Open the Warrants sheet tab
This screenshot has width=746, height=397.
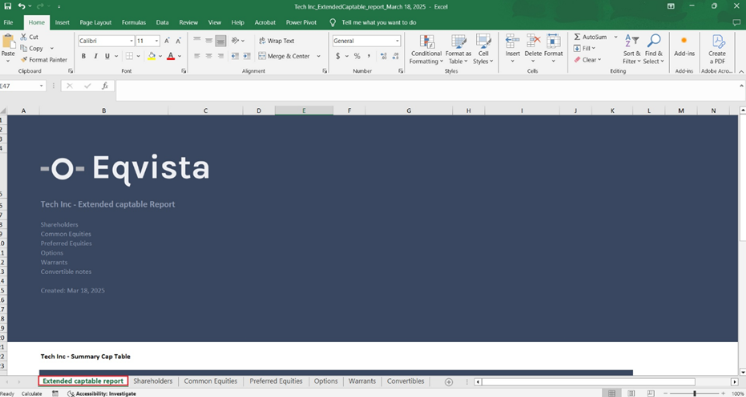(x=362, y=381)
